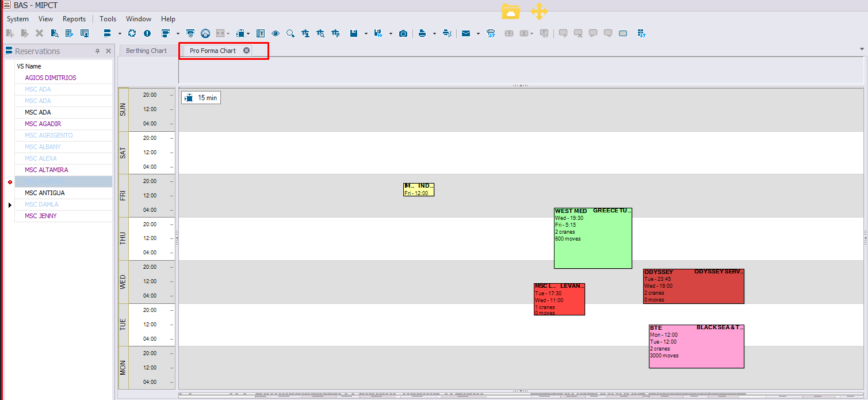Click the blue exclamation mark alert icon
868x400 pixels.
pyautogui.click(x=147, y=33)
